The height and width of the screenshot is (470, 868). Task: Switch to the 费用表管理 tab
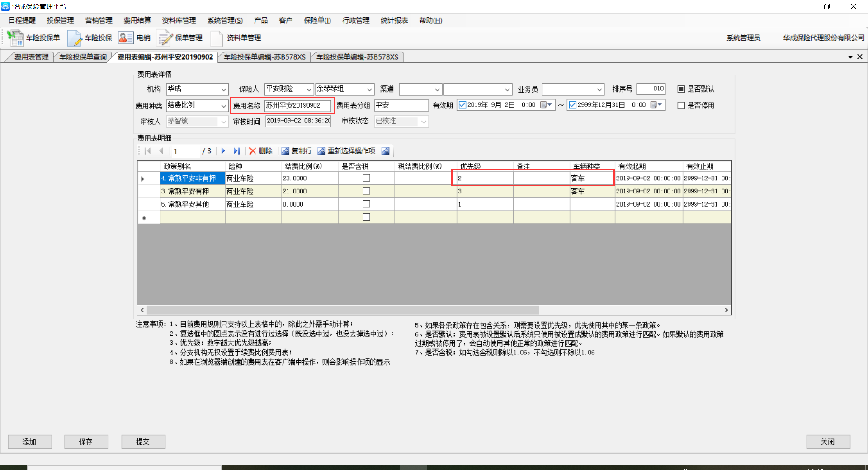31,57
